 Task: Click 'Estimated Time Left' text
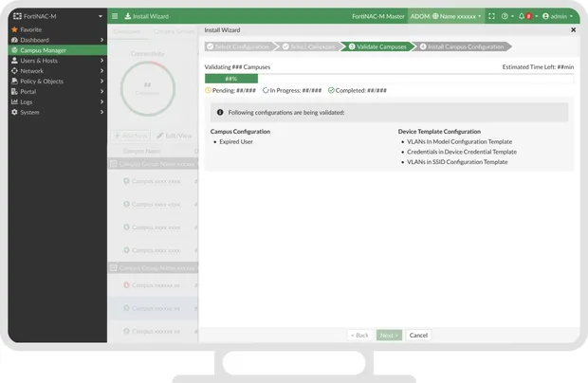[538, 66]
